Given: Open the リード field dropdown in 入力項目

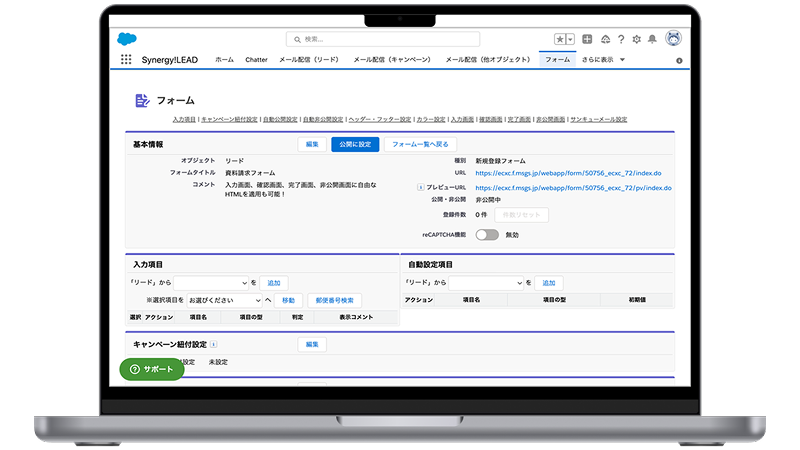Looking at the screenshot, I should [x=211, y=283].
